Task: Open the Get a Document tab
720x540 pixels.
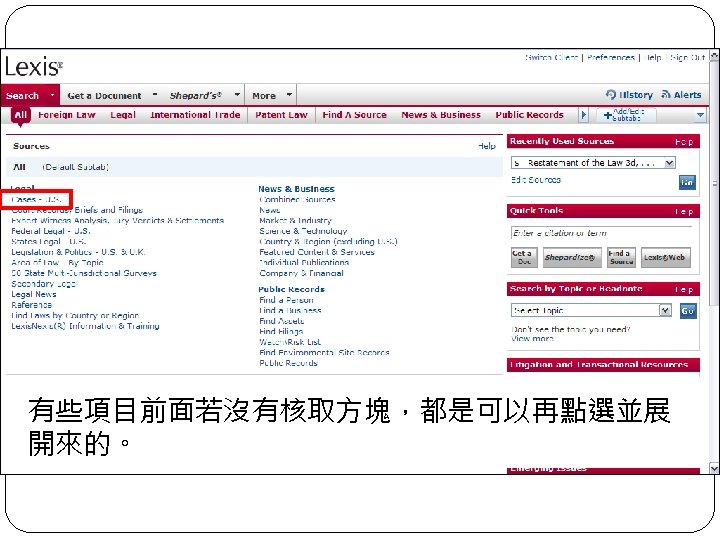Action: tap(104, 96)
